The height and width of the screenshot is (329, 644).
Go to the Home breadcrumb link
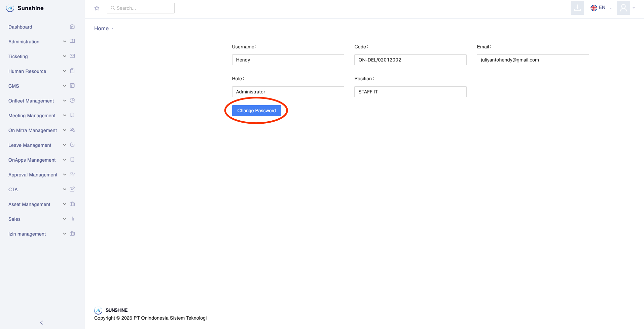101,29
